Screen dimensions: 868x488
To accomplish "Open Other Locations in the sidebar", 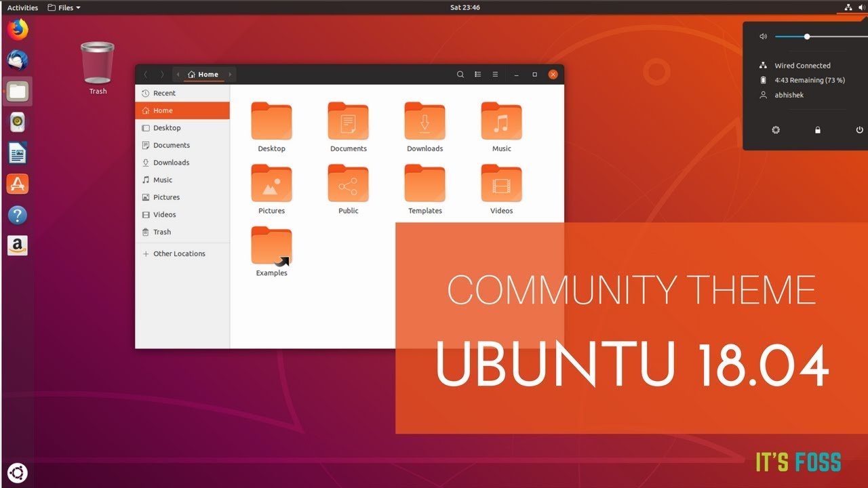I will tap(179, 253).
